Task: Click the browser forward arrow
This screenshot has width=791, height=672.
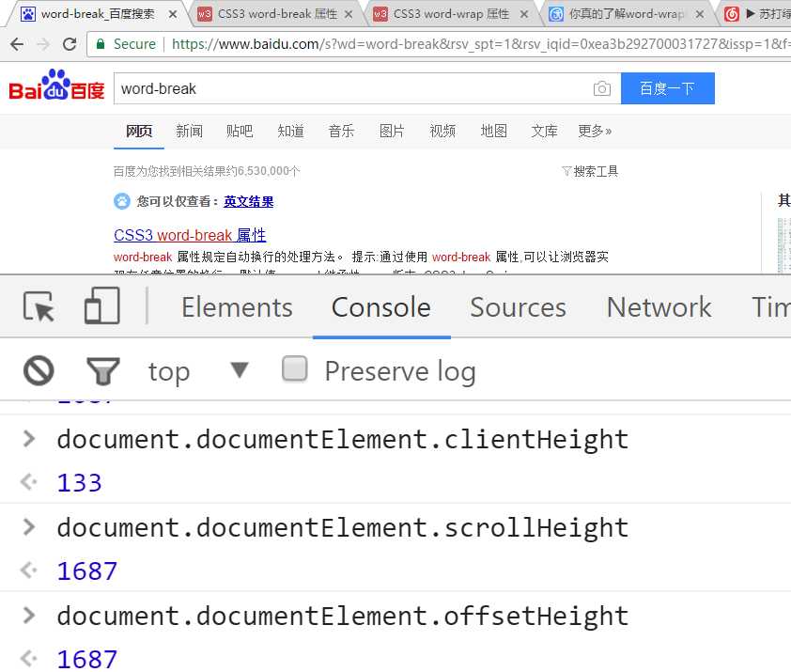Action: [43, 44]
